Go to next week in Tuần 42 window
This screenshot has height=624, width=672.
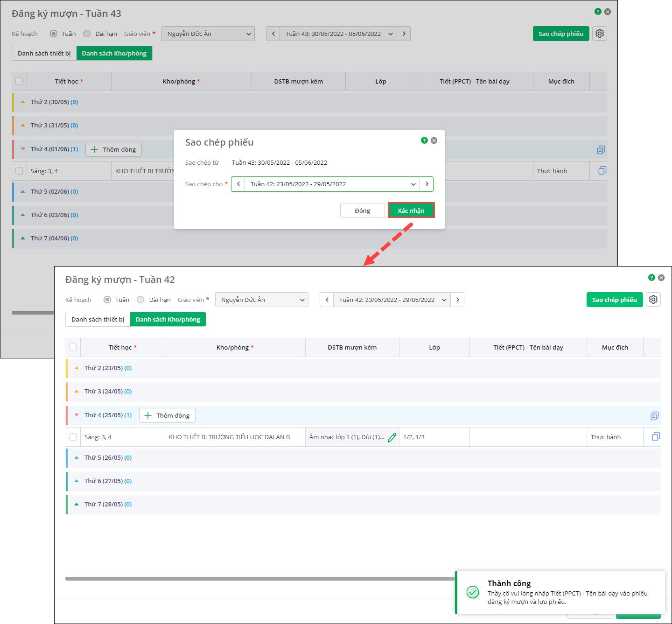click(x=457, y=300)
